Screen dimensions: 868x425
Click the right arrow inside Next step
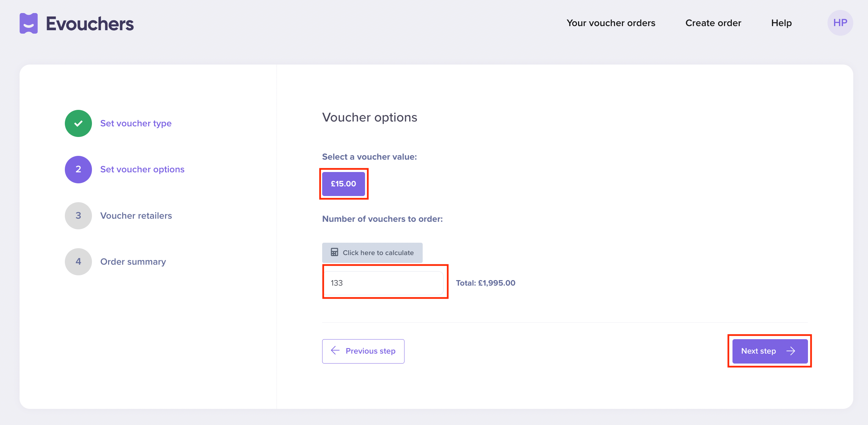tap(791, 351)
